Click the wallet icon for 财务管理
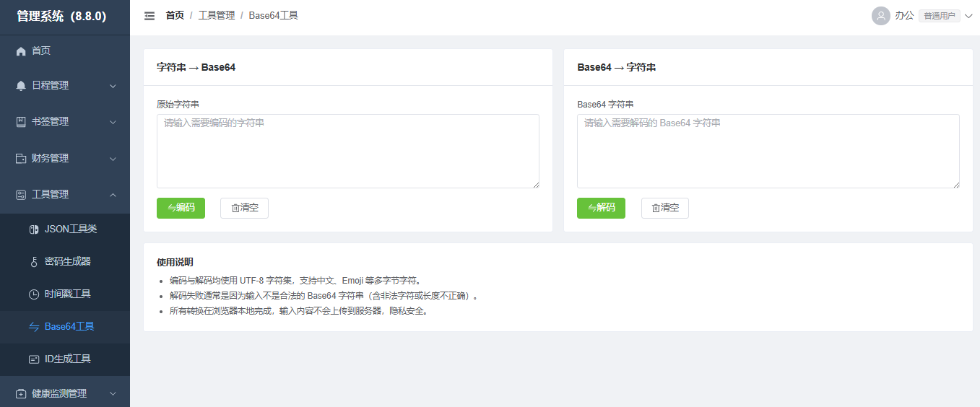 pos(21,159)
